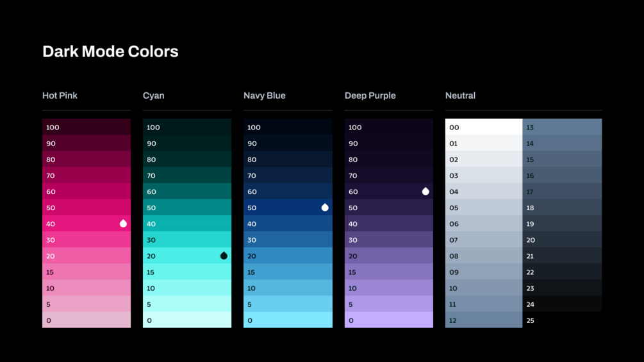
Task: Click the black droplet icon on Cyan 20
Action: click(x=224, y=256)
